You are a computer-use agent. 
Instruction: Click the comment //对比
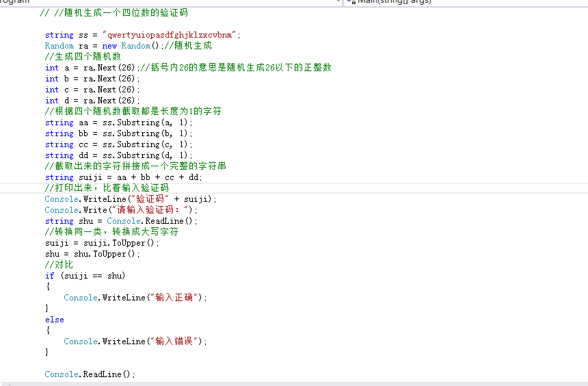(59, 265)
